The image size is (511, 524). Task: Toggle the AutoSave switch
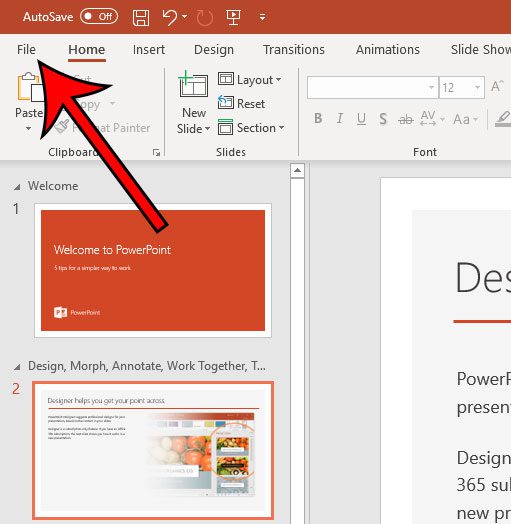click(99, 16)
